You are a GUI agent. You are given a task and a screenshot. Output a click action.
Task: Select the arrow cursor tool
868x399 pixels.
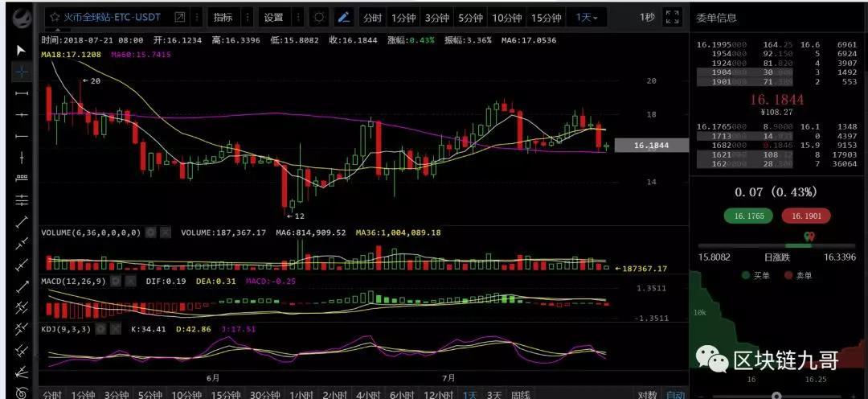pos(21,51)
